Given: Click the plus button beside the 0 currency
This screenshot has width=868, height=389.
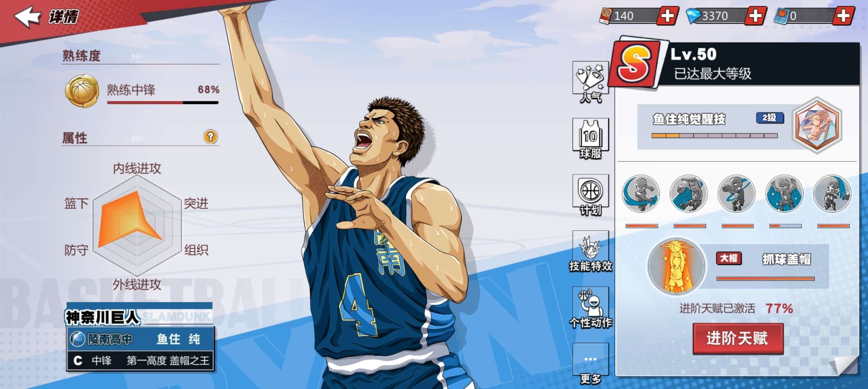Looking at the screenshot, I should point(843,16).
